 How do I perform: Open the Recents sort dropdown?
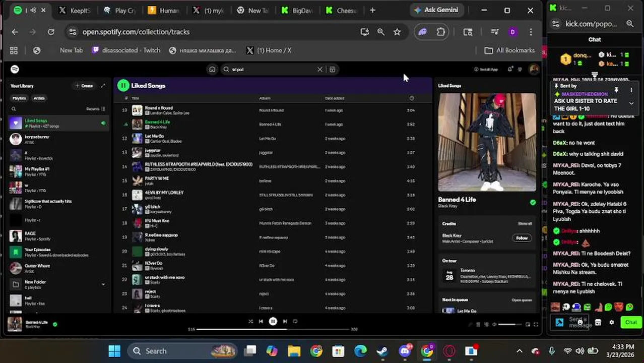(96, 109)
